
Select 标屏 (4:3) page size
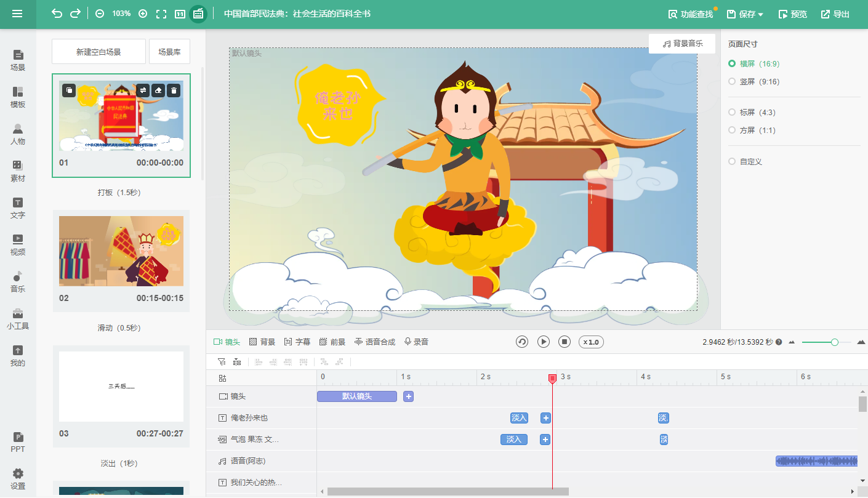click(752, 112)
